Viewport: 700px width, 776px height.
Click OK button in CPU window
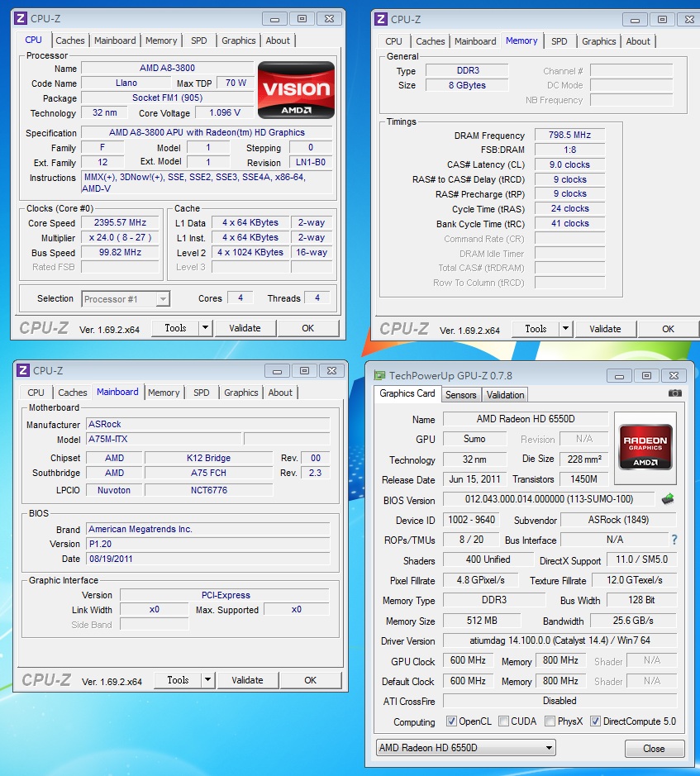[308, 327]
